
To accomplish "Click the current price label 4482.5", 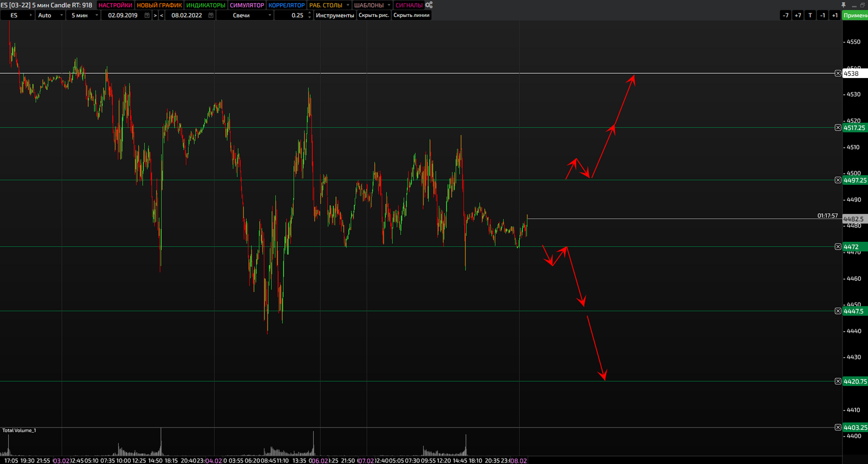I will pos(855,219).
